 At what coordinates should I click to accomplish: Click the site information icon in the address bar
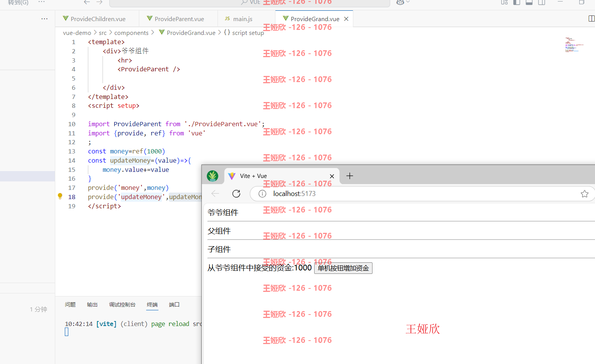[262, 194]
